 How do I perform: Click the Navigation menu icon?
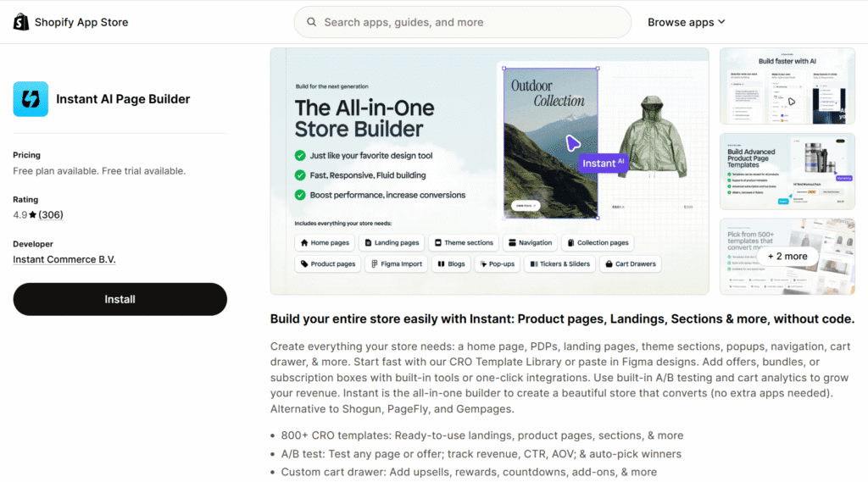pyautogui.click(x=512, y=242)
